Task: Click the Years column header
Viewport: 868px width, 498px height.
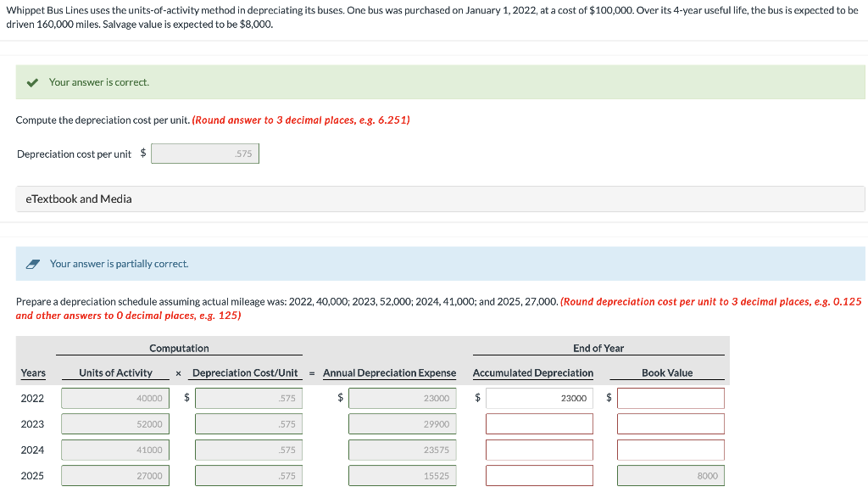Action: (33, 372)
